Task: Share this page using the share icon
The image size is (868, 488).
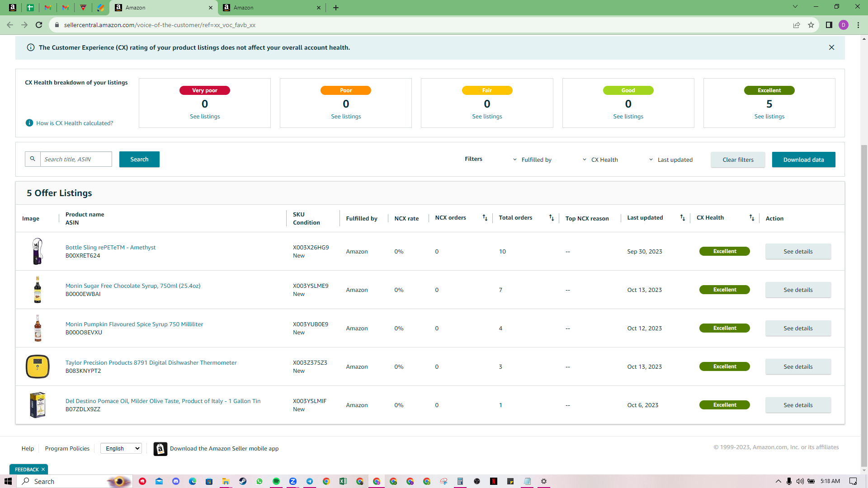Action: click(x=797, y=25)
